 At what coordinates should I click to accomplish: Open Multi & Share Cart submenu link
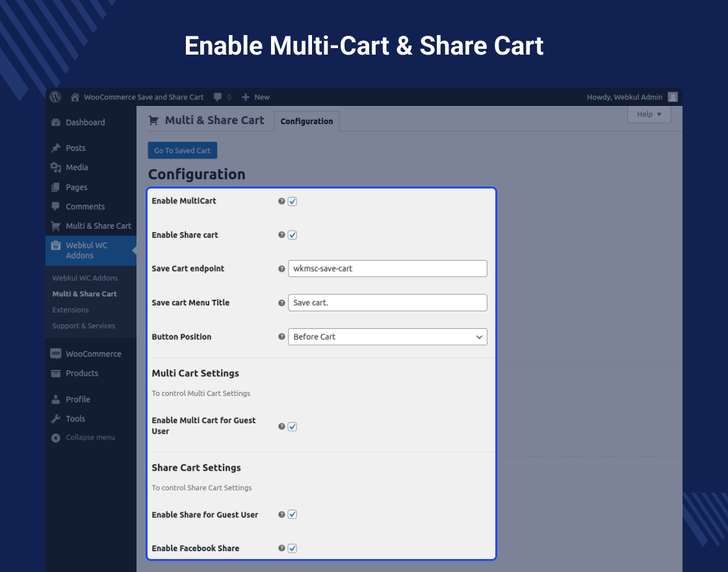pyautogui.click(x=84, y=294)
